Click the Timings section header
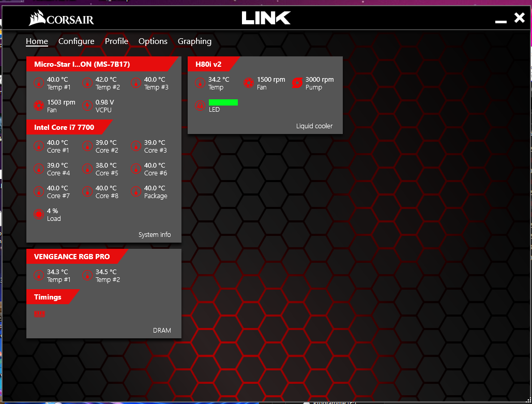Image resolution: width=532 pixels, height=404 pixels. 53,297
